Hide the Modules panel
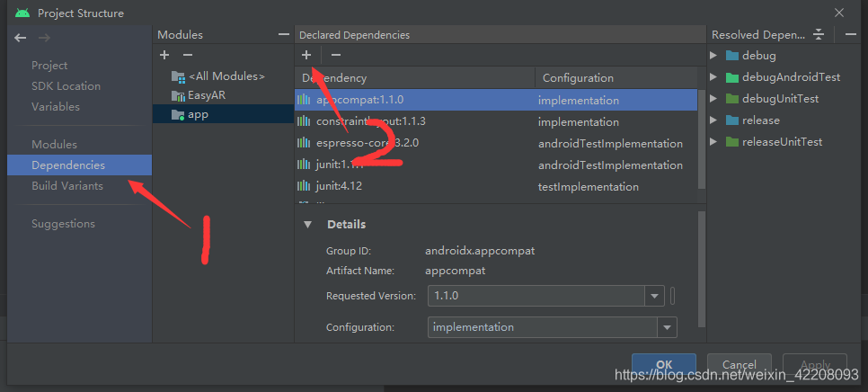The image size is (868, 392). coord(284,34)
